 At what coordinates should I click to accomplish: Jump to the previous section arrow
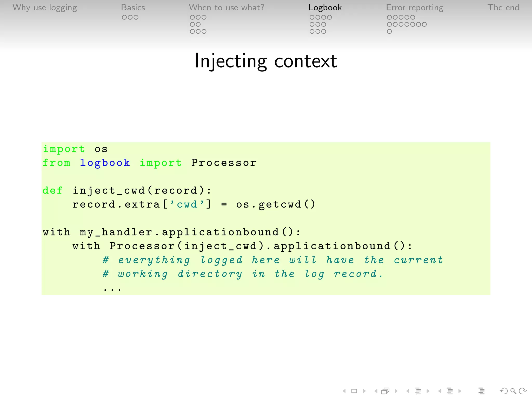[439, 391]
